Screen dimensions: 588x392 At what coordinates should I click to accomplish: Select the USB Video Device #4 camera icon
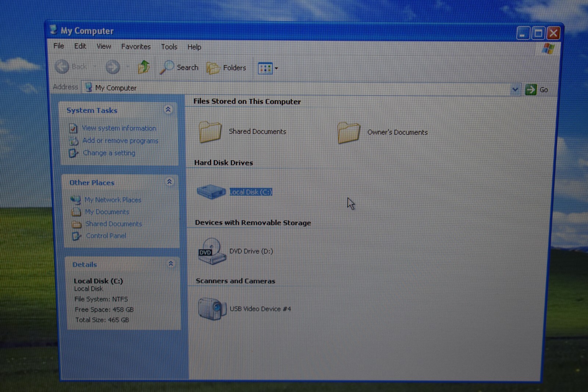212,309
